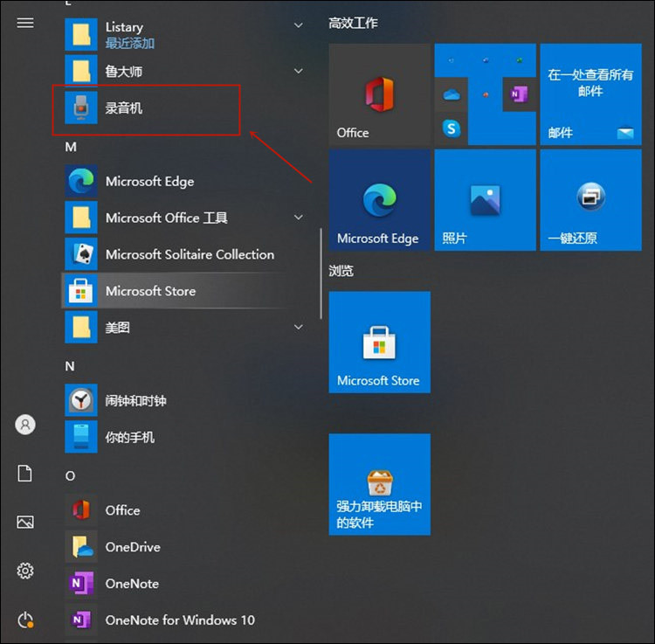This screenshot has height=644, width=655.
Task: Open Microsoft Edge from app list
Action: [183, 182]
